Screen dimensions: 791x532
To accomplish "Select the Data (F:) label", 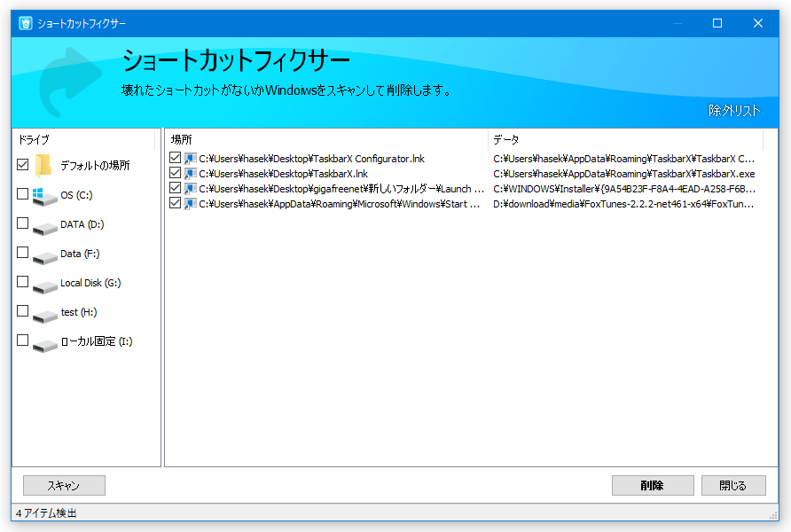I will 80,254.
